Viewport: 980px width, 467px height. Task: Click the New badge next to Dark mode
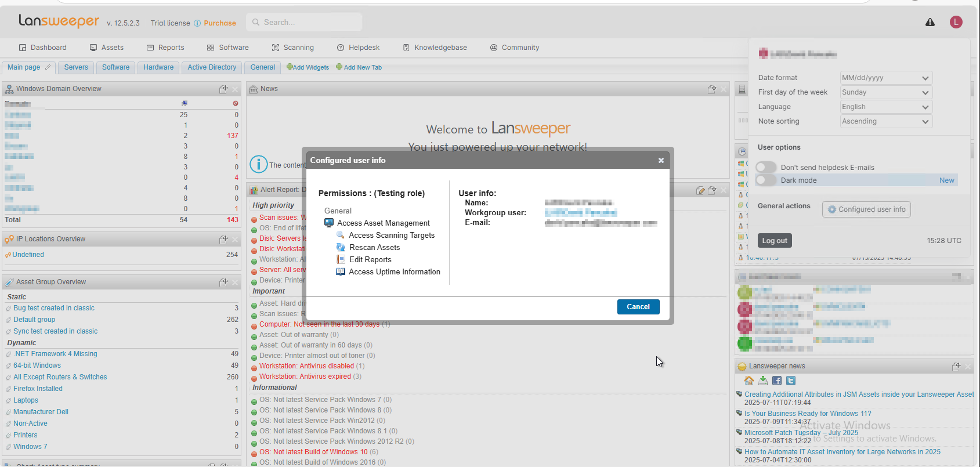(x=947, y=180)
